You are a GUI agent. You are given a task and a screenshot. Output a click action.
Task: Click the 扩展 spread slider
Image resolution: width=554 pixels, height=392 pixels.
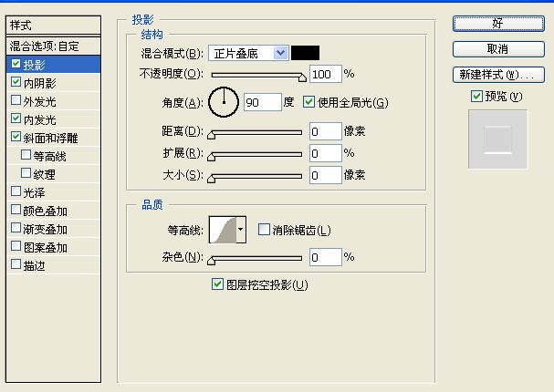256,155
